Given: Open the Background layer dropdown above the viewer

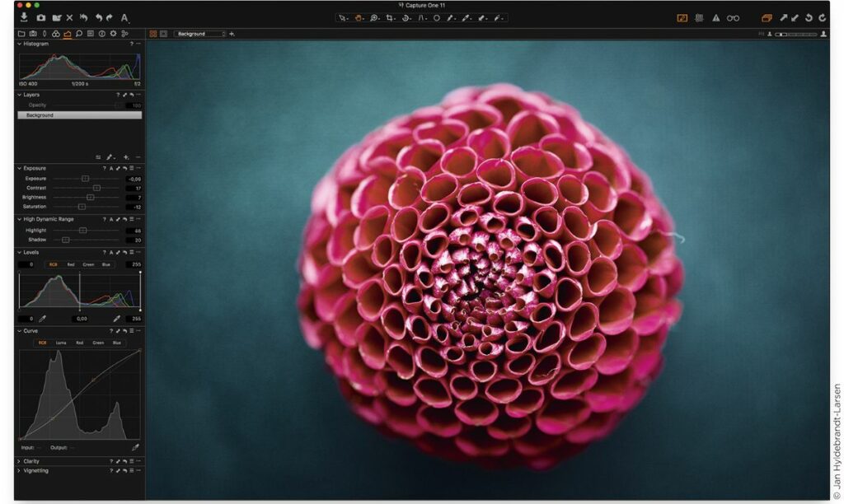Looking at the screenshot, I should [199, 34].
